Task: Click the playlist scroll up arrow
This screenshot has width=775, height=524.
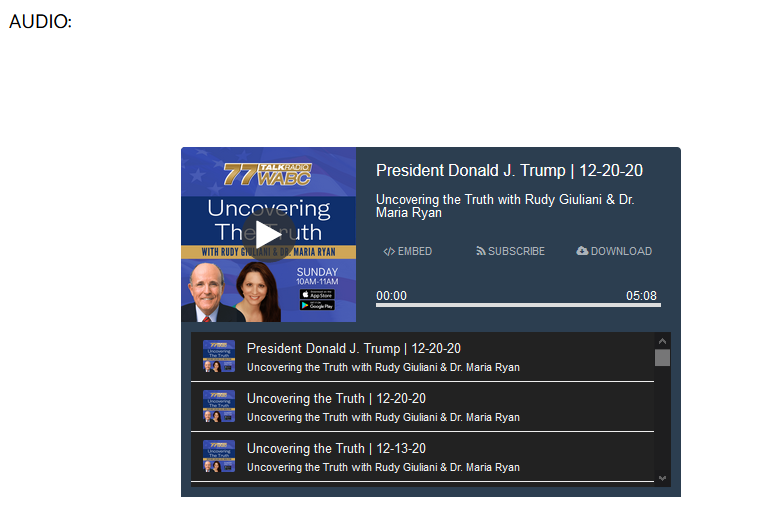Action: pos(662,341)
